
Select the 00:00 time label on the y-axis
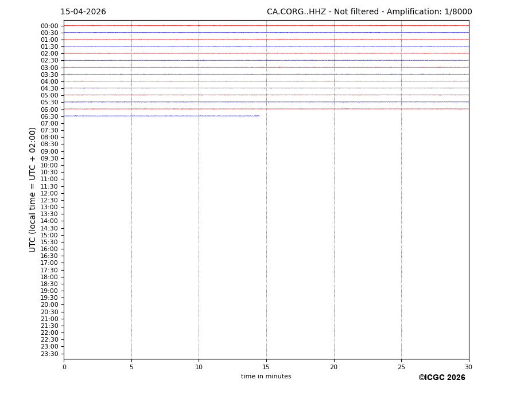point(49,26)
